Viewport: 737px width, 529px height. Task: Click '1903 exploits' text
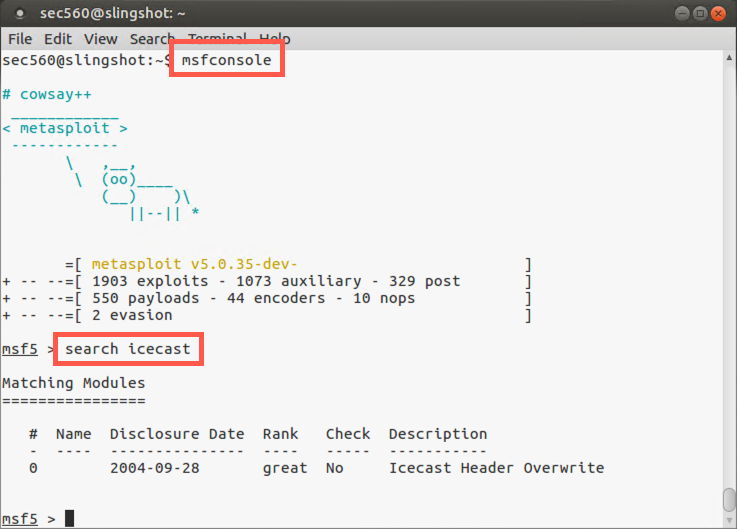(x=150, y=281)
